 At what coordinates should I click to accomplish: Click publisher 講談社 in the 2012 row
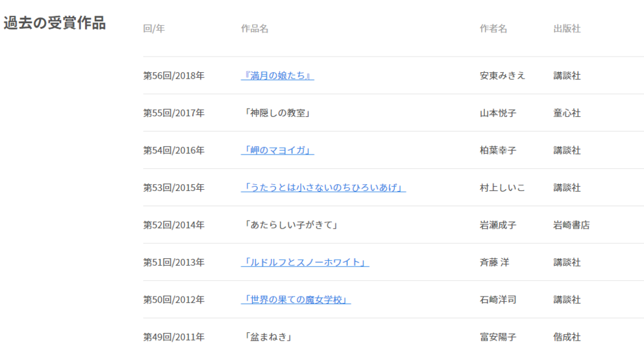(x=567, y=300)
